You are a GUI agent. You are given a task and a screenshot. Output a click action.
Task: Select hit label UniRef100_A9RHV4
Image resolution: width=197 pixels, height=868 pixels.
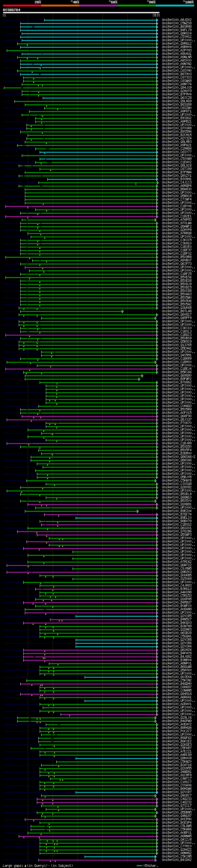tap(177, 47)
